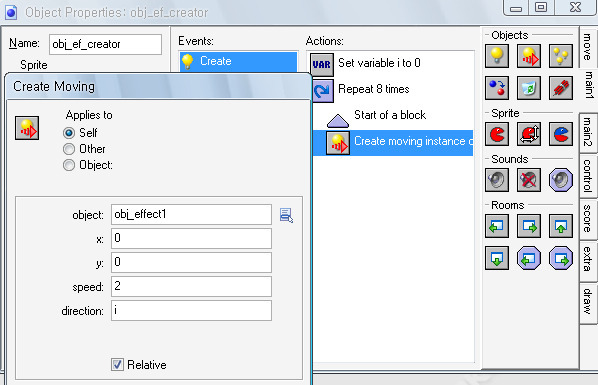Switch to the move tab
This screenshot has width=598, height=385.
coord(587,47)
